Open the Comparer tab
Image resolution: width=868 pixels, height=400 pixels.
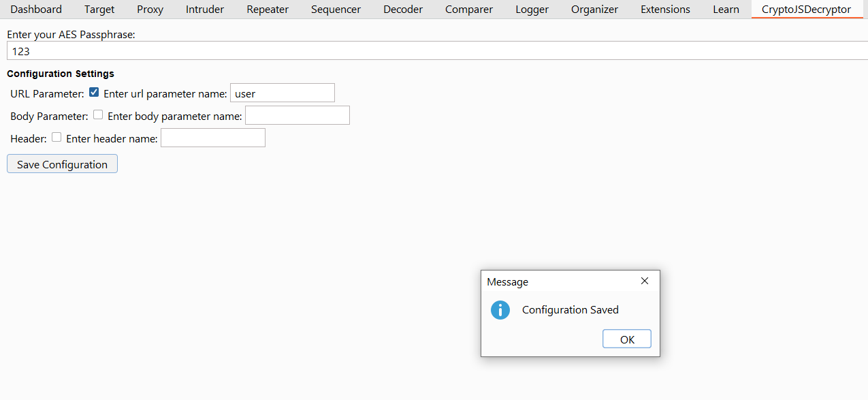[x=469, y=10]
